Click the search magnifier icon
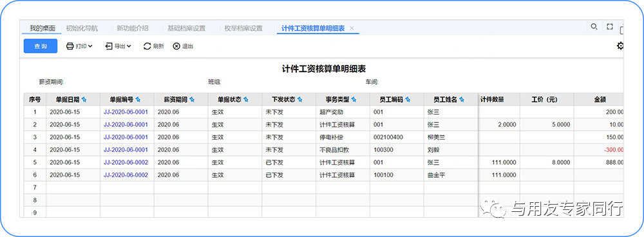 tap(594, 26)
